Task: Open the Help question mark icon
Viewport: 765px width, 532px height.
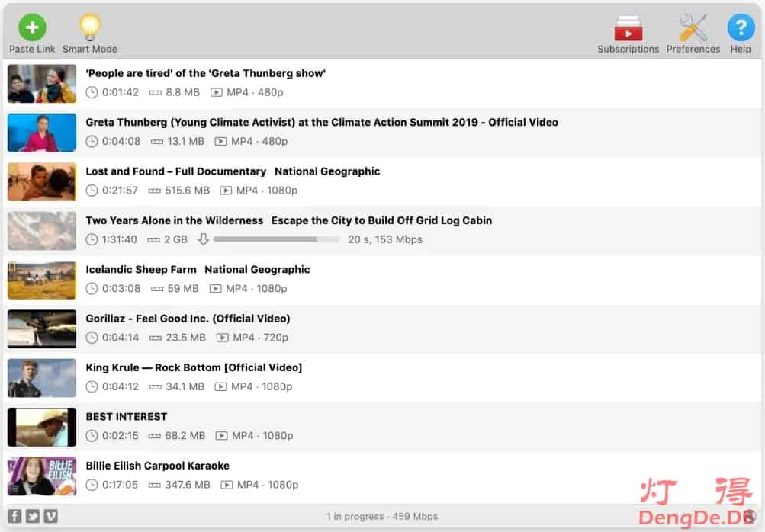Action: point(741,29)
